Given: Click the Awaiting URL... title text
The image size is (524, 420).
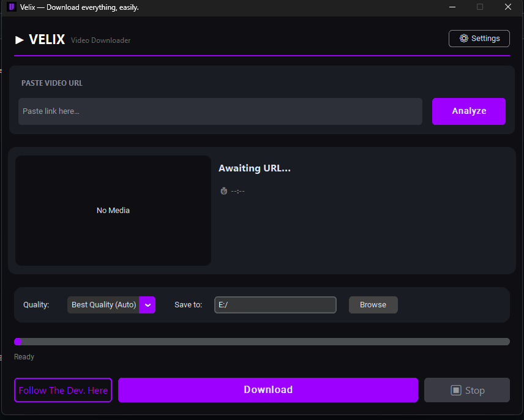Looking at the screenshot, I should (x=254, y=168).
